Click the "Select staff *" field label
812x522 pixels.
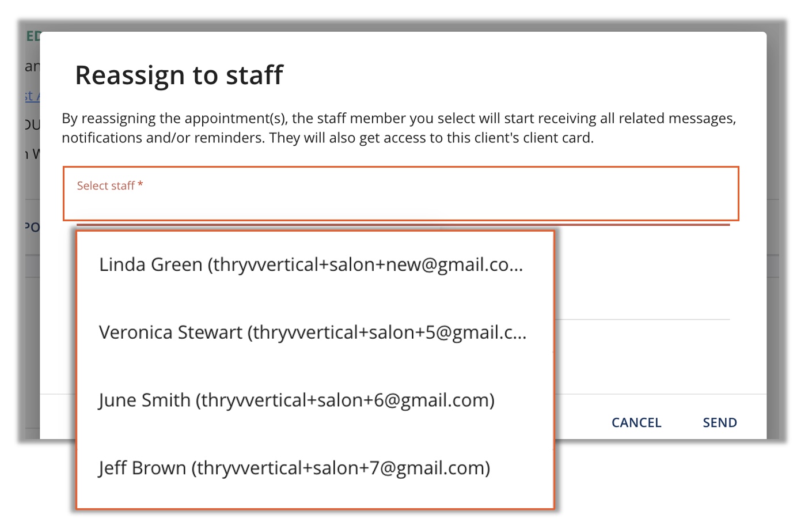tap(105, 186)
